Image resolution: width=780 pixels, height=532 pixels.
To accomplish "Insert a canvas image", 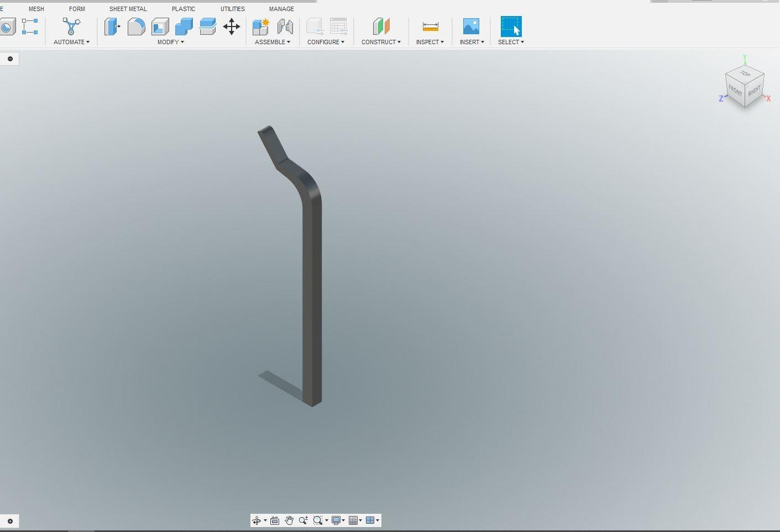I will coord(471,26).
